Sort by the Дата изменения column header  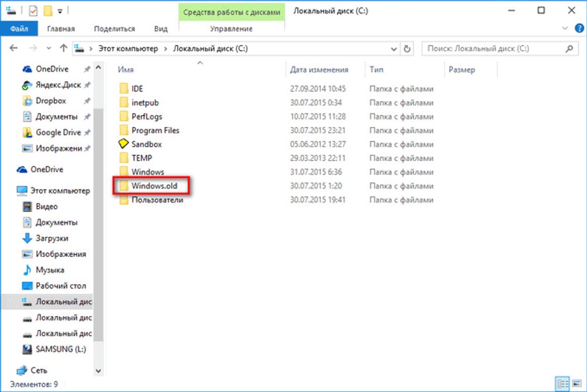click(319, 70)
